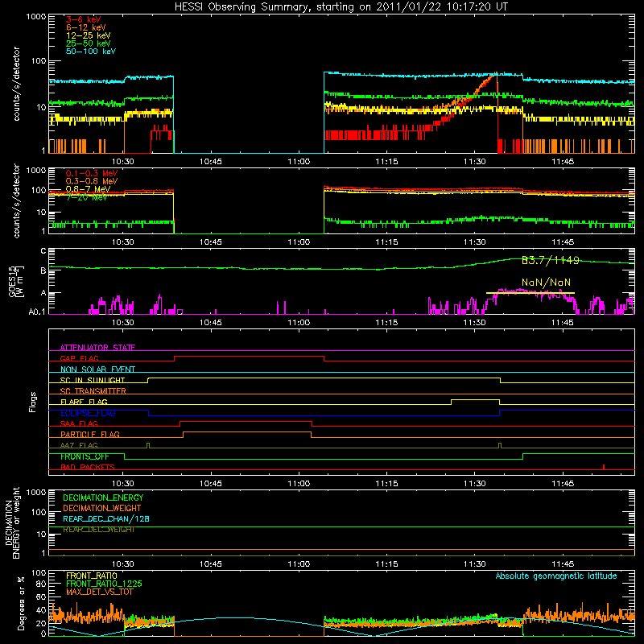
Task: Select the 3-6 keV legend label
Action: click(x=84, y=19)
